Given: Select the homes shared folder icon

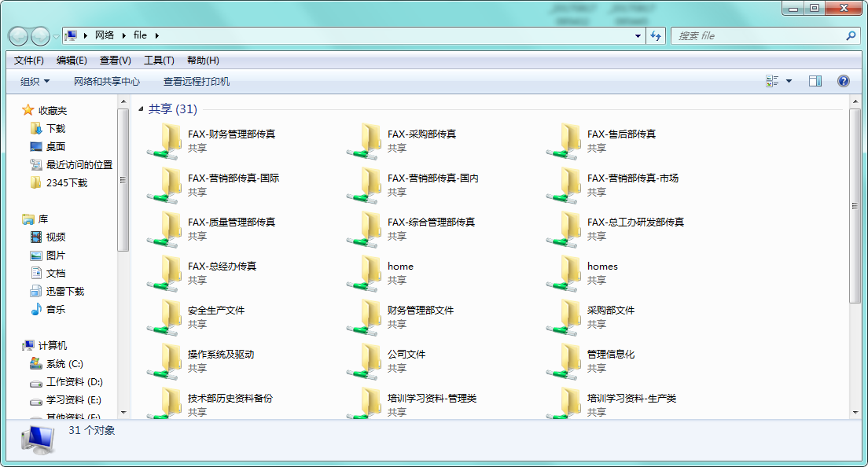Looking at the screenshot, I should click(x=564, y=274).
